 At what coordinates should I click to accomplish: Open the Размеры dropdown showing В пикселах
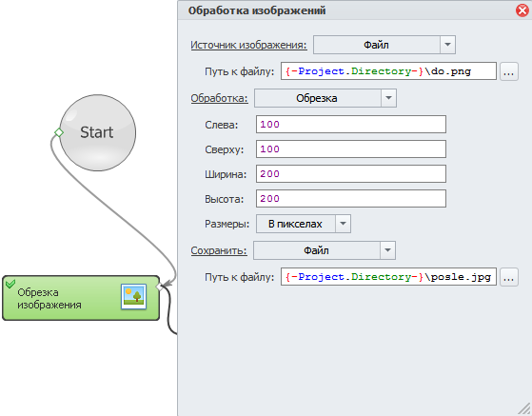coord(304,224)
